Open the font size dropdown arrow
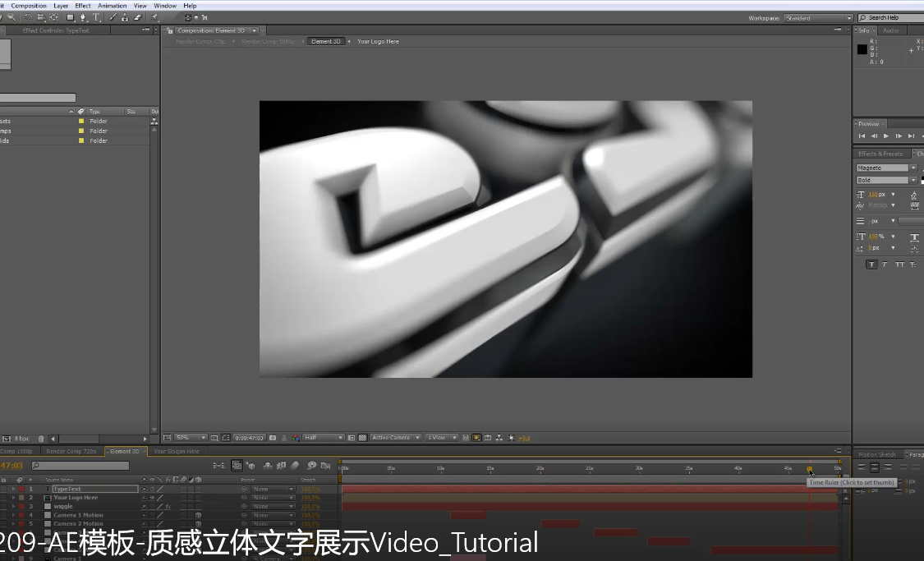 [893, 195]
